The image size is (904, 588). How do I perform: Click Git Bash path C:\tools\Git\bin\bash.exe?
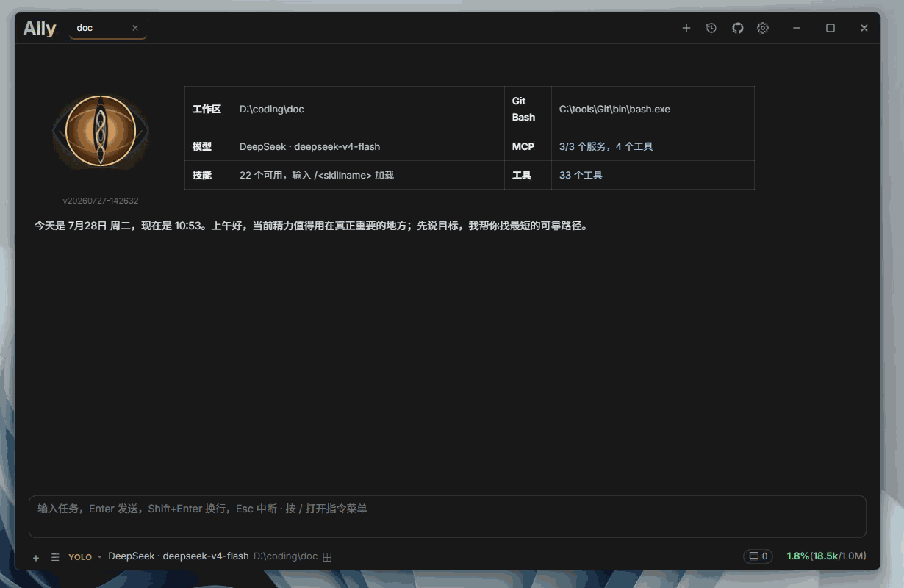pyautogui.click(x=614, y=109)
